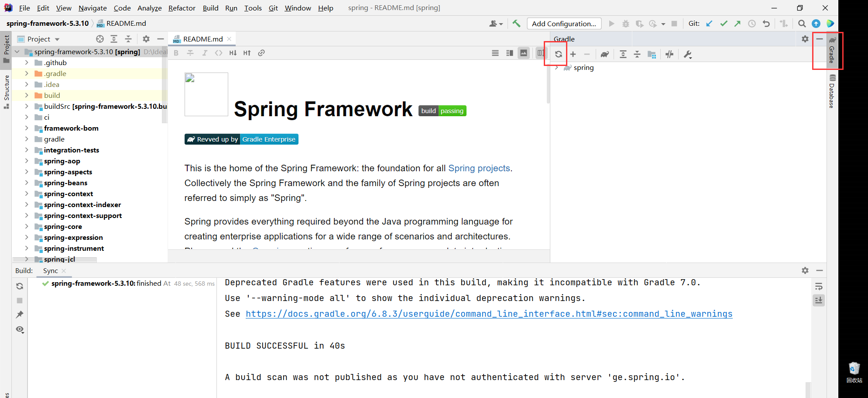Apply strikethrough in Markdown toolbar
This screenshot has height=398, width=868.
point(190,53)
